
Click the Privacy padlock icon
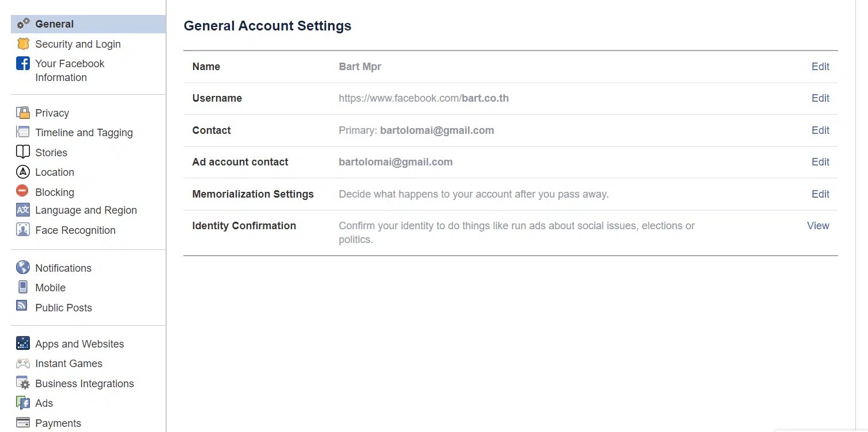(23, 113)
